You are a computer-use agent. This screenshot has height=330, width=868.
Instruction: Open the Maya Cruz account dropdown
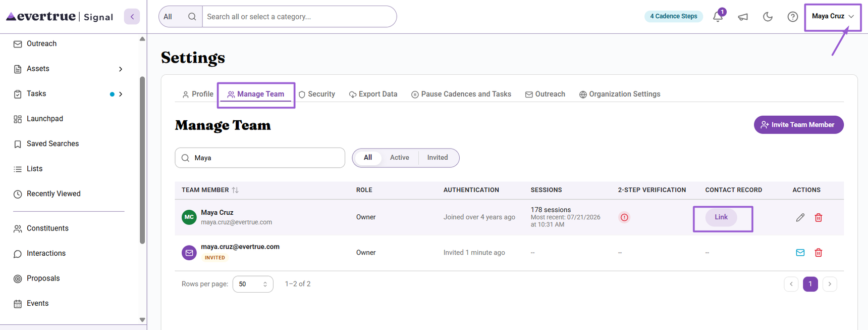[x=833, y=16]
